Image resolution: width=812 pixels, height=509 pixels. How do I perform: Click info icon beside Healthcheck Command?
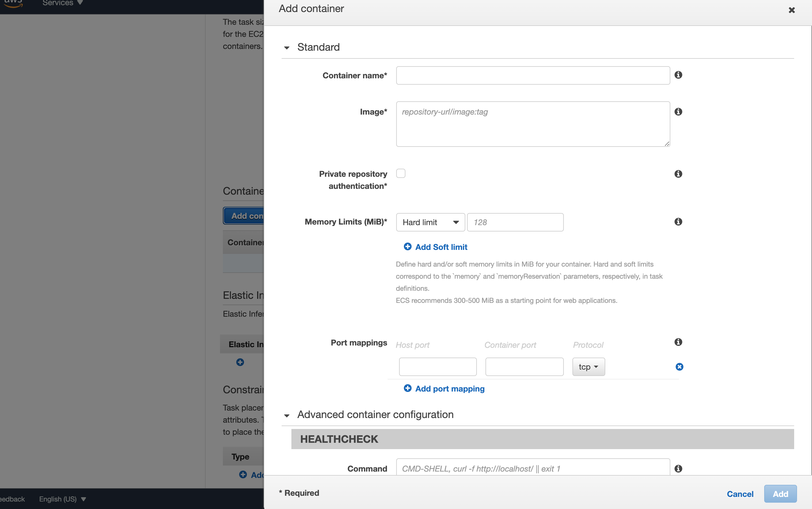click(678, 468)
